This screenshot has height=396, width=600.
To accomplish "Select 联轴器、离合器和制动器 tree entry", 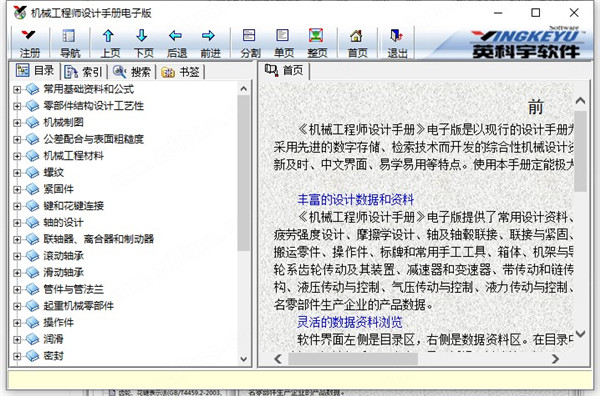I will (x=98, y=239).
